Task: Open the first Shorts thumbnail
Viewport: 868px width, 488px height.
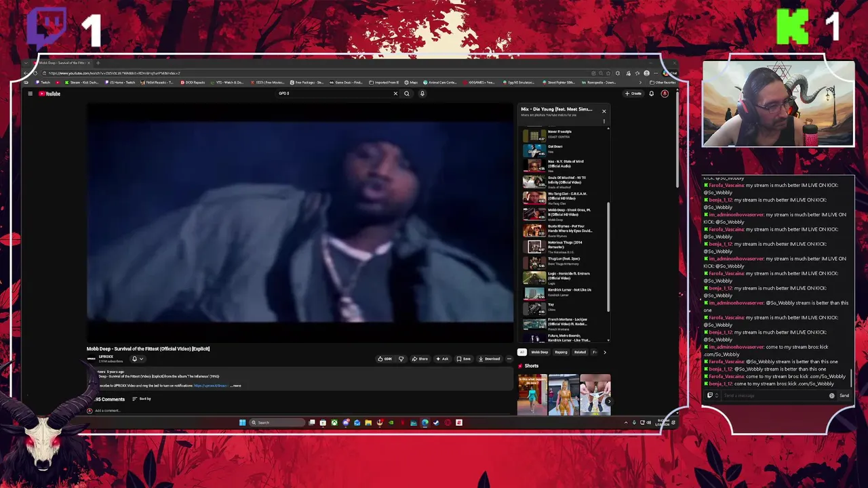Action: [532, 394]
